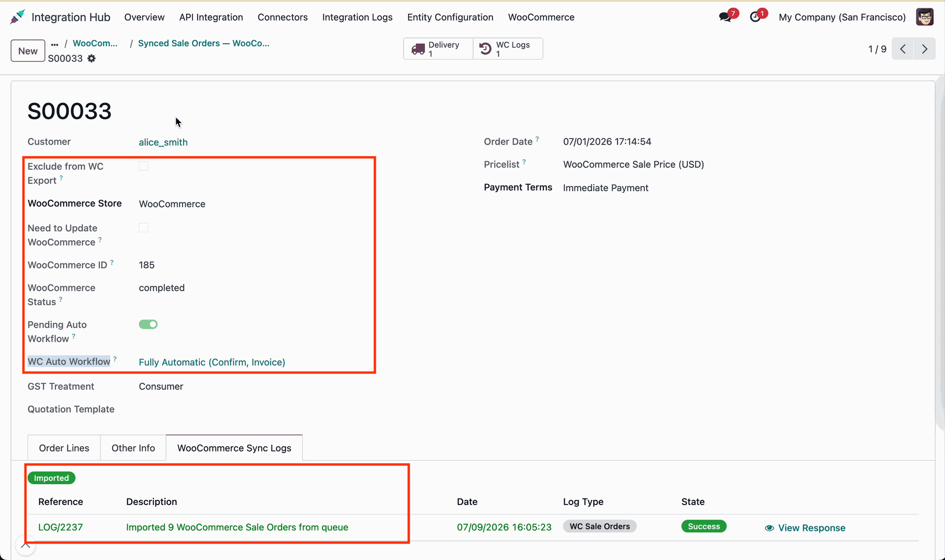Click help icon next to Order Date
Viewport: 945px width, 560px height.
pos(537,139)
